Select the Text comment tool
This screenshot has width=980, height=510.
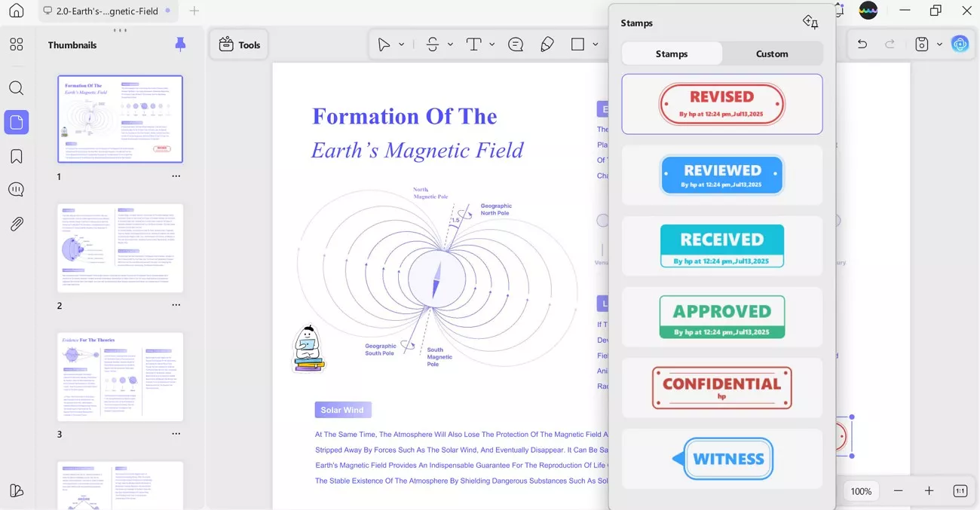474,44
